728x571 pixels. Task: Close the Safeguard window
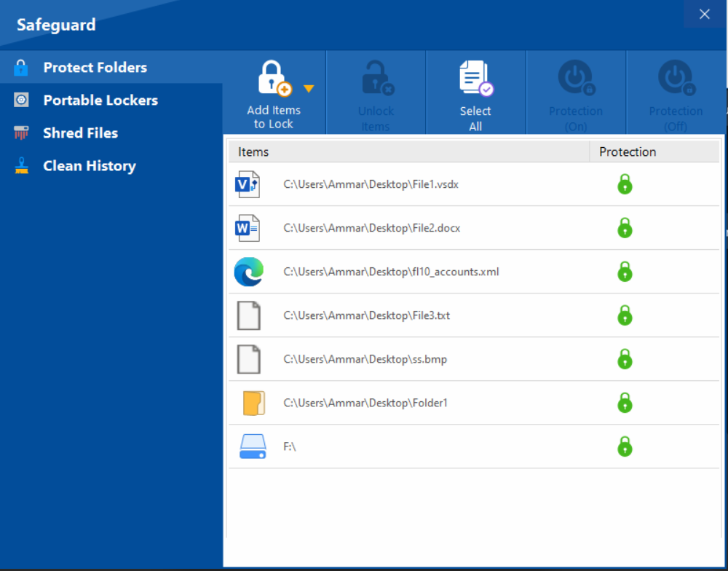(704, 15)
